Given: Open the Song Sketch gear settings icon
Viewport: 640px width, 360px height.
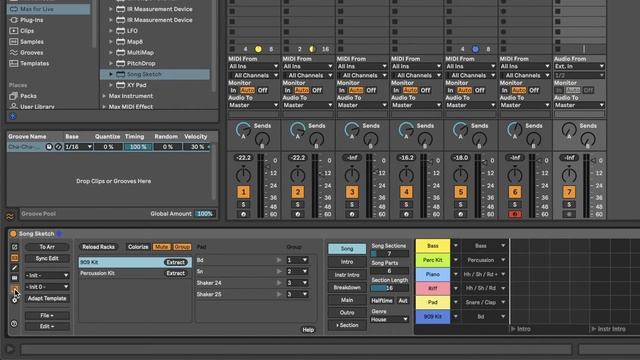Looking at the screenshot, I should coord(14,300).
